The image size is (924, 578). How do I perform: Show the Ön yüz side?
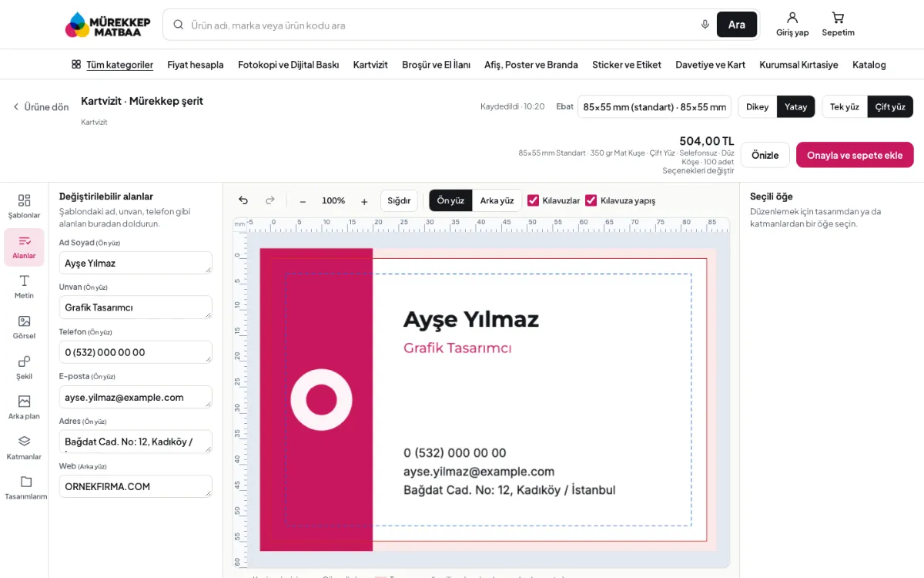click(x=450, y=200)
